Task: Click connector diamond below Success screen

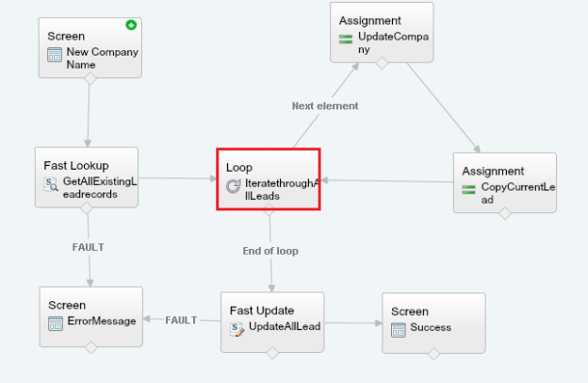Action: (433, 354)
